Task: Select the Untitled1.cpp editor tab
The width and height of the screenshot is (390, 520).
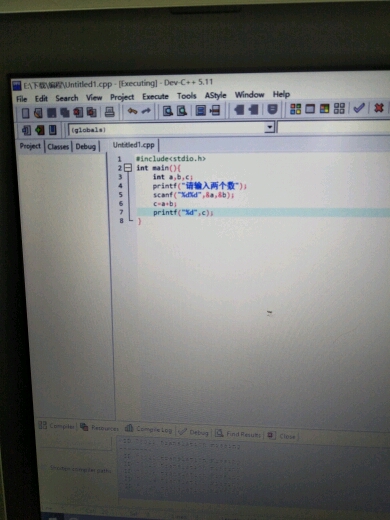Action: (x=133, y=145)
